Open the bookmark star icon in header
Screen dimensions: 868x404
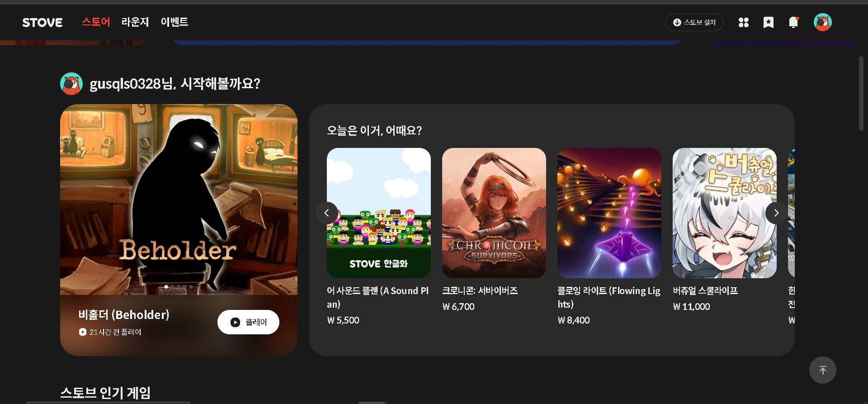[769, 22]
